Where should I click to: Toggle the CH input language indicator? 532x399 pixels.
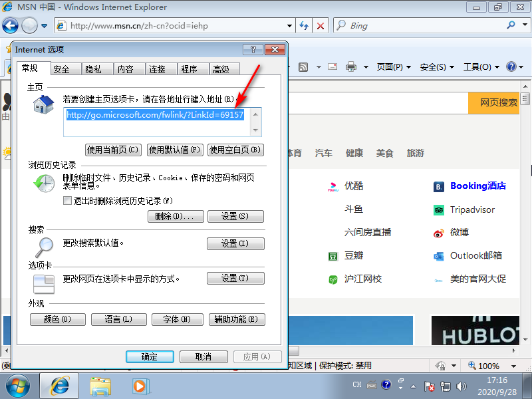point(356,384)
